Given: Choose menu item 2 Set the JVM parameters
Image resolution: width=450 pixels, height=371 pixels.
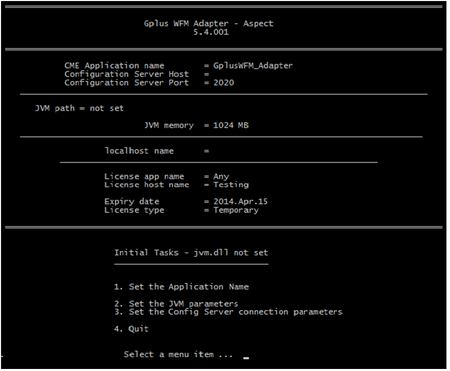Looking at the screenshot, I should (176, 304).
